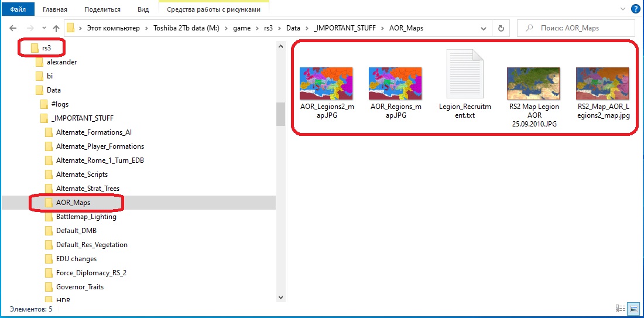The image size is (644, 318).
Task: Open recent locations dropdown arrow
Action: pos(44,28)
